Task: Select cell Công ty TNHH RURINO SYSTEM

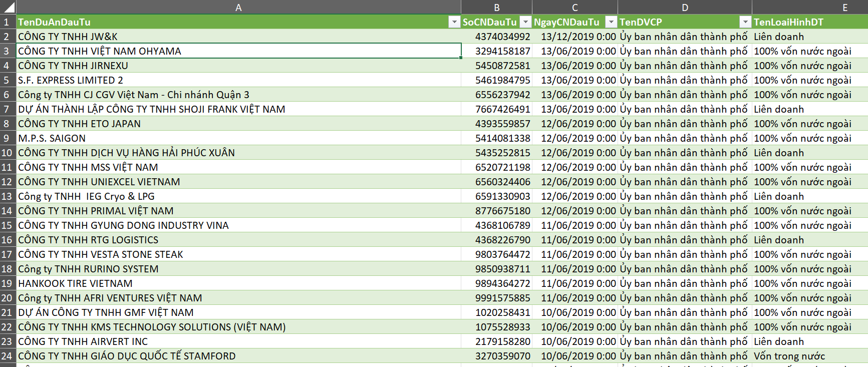Action: pyautogui.click(x=238, y=269)
